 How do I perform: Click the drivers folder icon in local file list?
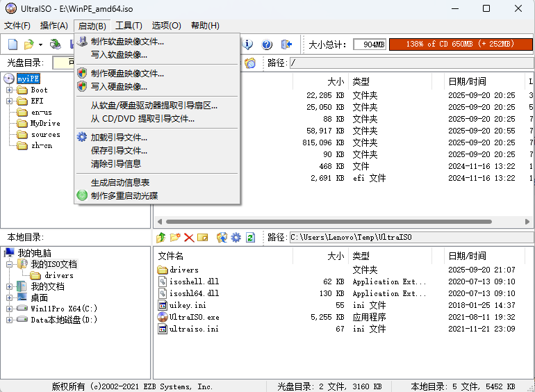pos(163,270)
